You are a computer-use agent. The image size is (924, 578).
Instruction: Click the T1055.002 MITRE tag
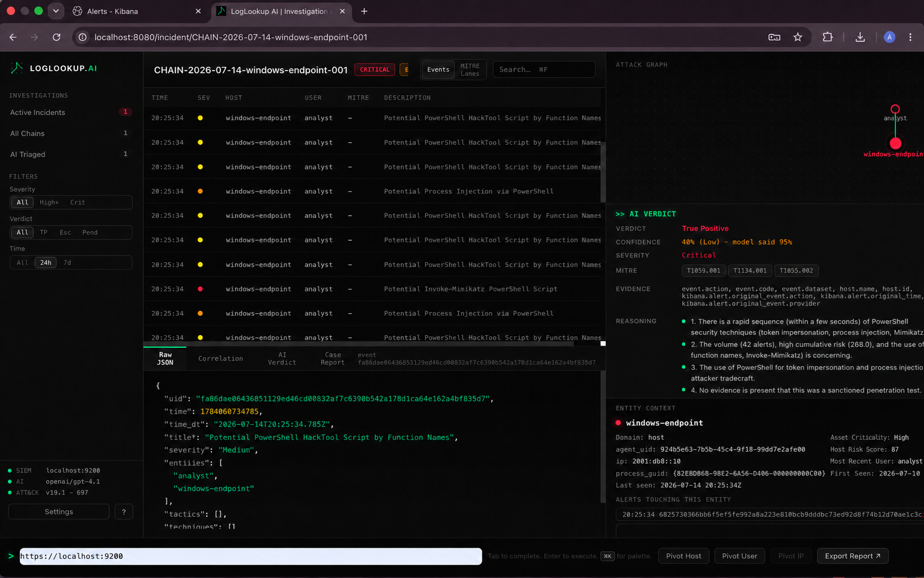tap(796, 270)
